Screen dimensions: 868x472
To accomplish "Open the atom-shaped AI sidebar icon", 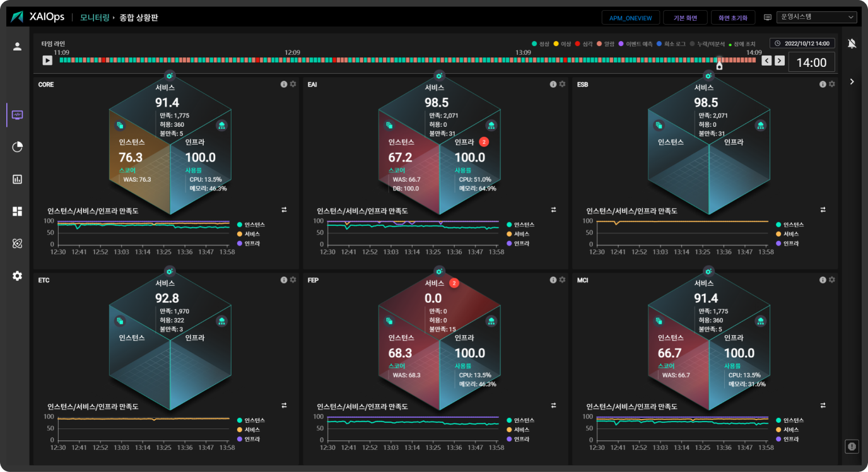I will tap(18, 244).
